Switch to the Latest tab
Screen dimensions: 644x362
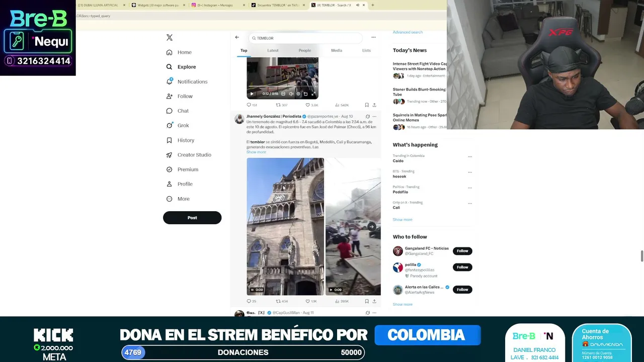click(x=273, y=50)
